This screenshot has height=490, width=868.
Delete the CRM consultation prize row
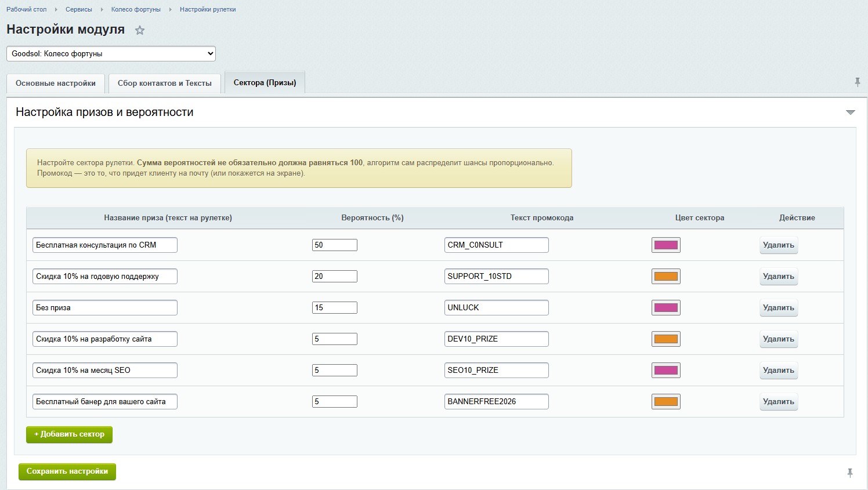[x=779, y=245]
